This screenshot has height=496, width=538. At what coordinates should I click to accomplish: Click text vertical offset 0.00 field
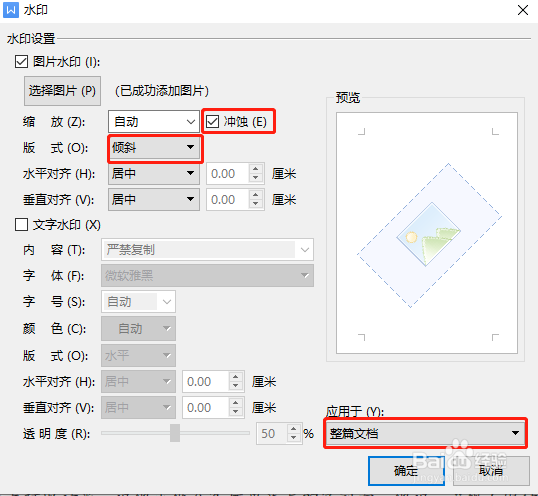coord(205,408)
